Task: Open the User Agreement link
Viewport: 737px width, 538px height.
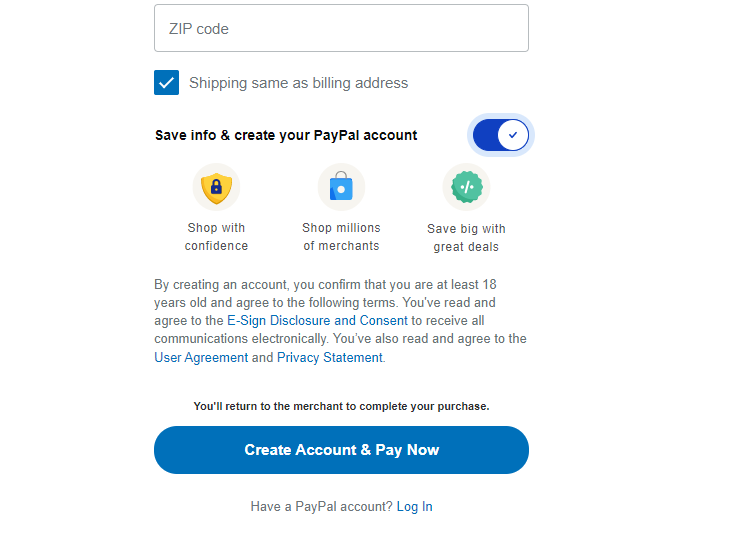Action: click(201, 358)
